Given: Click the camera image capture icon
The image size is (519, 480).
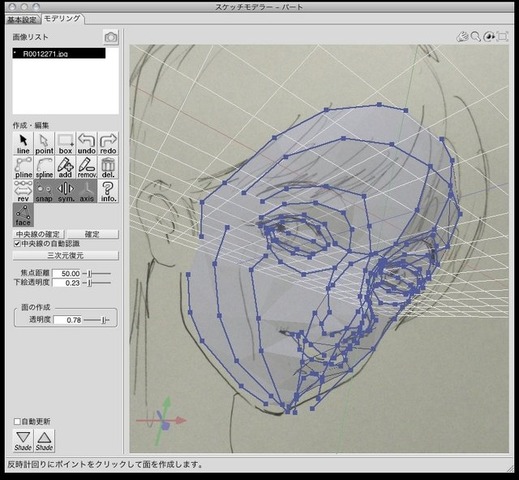Looking at the screenshot, I should pyautogui.click(x=111, y=37).
